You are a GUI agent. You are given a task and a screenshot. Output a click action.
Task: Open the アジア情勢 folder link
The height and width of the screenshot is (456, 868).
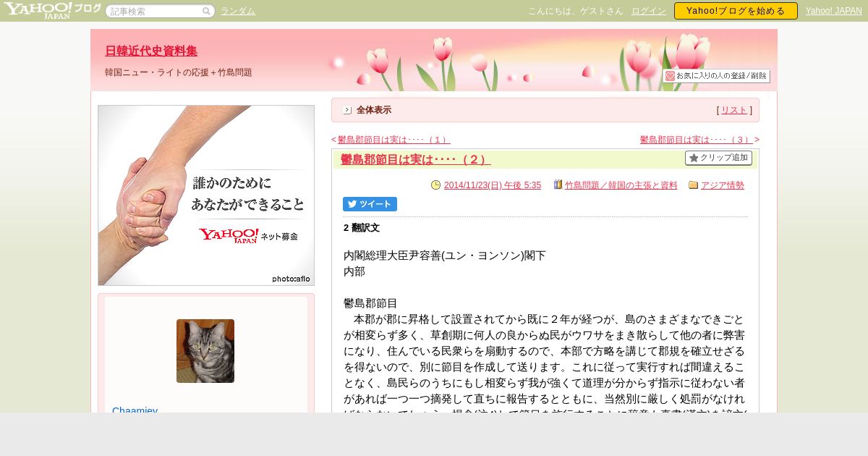[723, 185]
